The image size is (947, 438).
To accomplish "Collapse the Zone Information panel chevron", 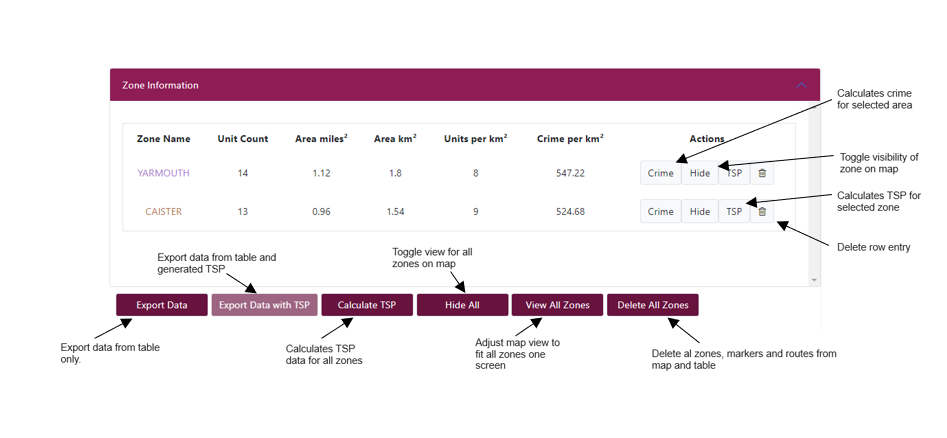I will (x=801, y=85).
